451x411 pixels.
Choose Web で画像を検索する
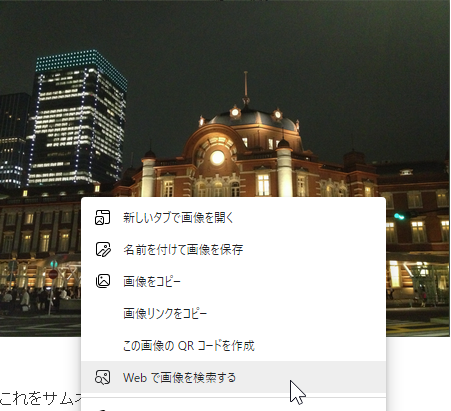click(233, 377)
